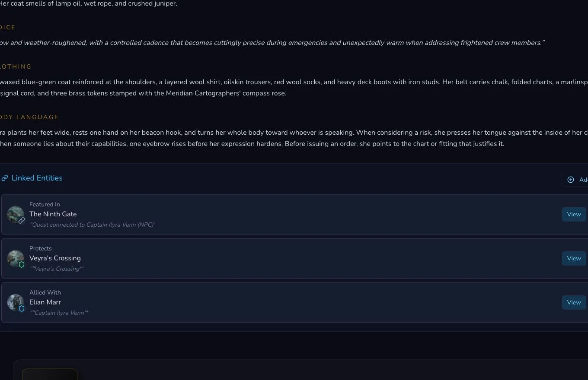View The Ninth Gate entity
The height and width of the screenshot is (380, 588).
[x=574, y=215]
